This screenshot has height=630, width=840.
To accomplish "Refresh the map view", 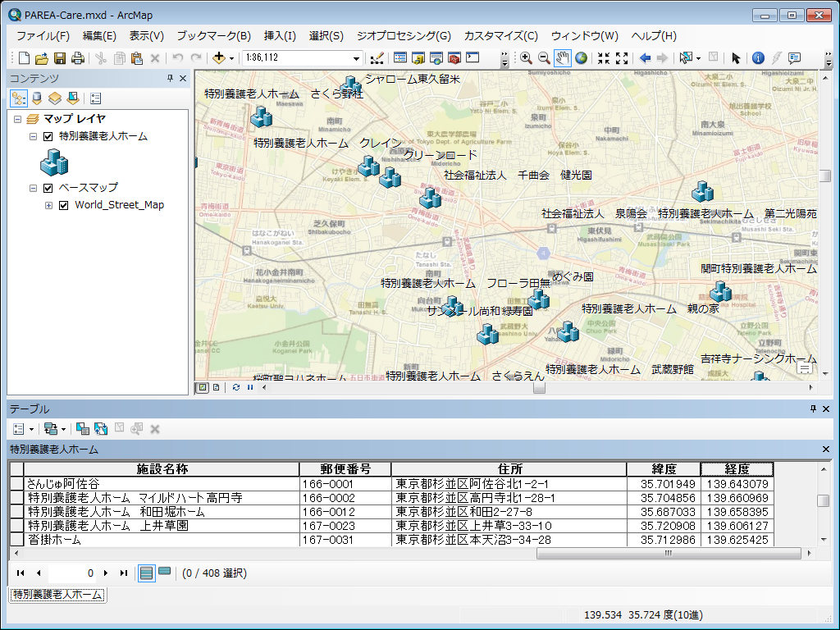I will (236, 387).
